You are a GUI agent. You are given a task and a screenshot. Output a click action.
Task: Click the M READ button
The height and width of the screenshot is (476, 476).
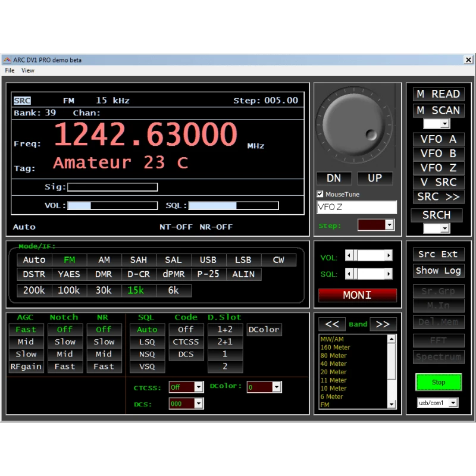[439, 94]
